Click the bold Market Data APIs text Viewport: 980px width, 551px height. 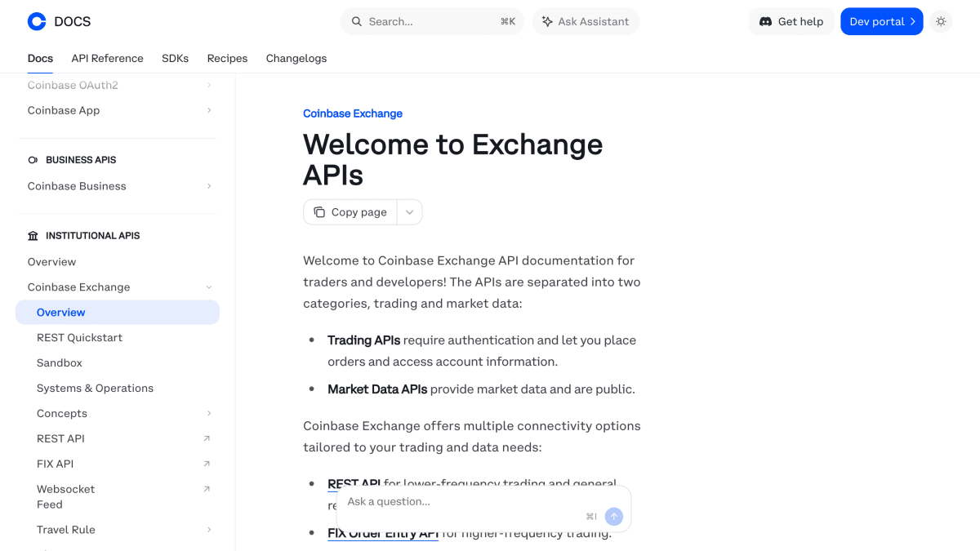(377, 389)
